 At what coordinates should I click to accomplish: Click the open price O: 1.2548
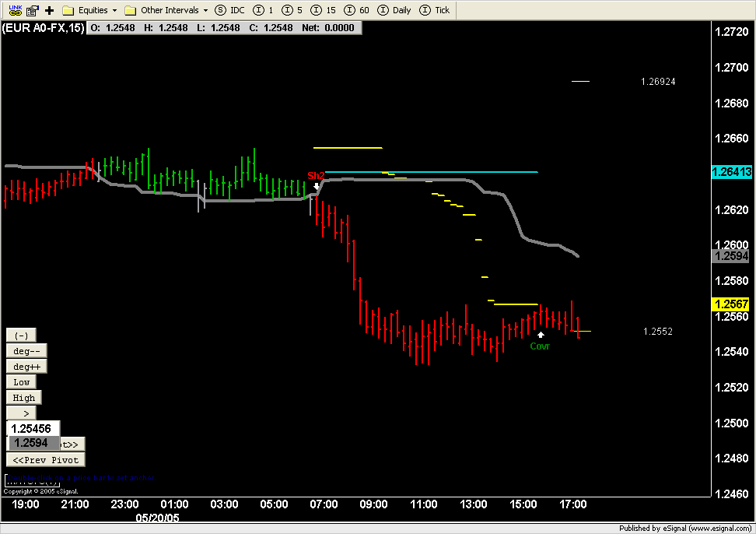(113, 28)
